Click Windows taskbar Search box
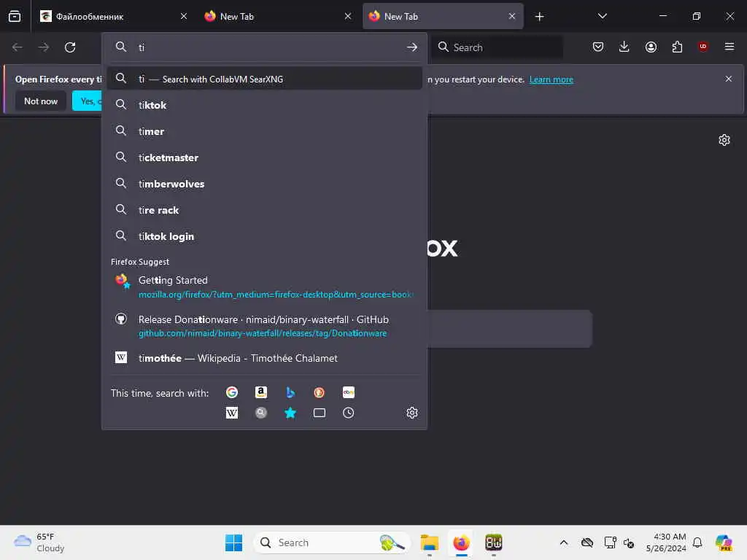 click(332, 542)
